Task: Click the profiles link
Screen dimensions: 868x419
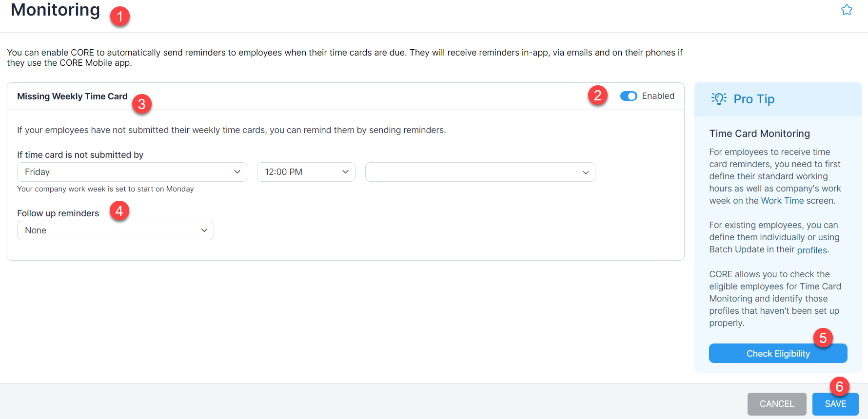Action: click(x=811, y=250)
